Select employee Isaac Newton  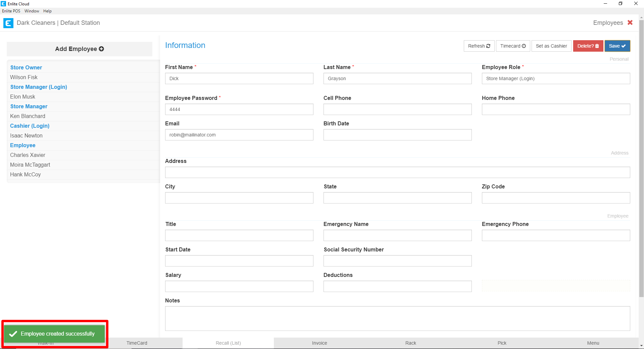click(83, 136)
